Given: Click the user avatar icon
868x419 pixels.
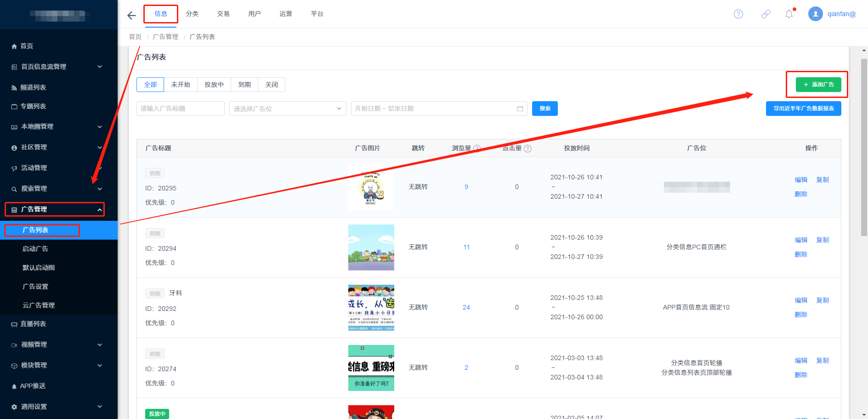Looking at the screenshot, I should (x=816, y=14).
